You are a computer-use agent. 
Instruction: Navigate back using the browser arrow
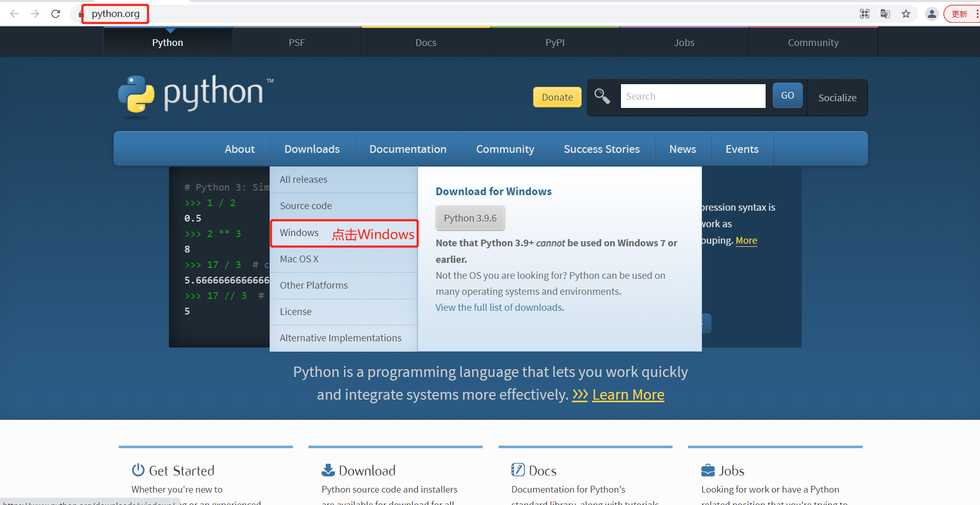[13, 14]
